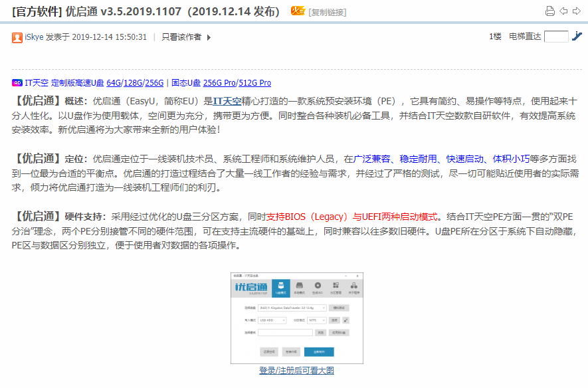Viewport: 588px width, 388px height.
Task: Click the red text 支持BIOS（Legacy）与UEFI两种启动模式
Action: point(351,217)
